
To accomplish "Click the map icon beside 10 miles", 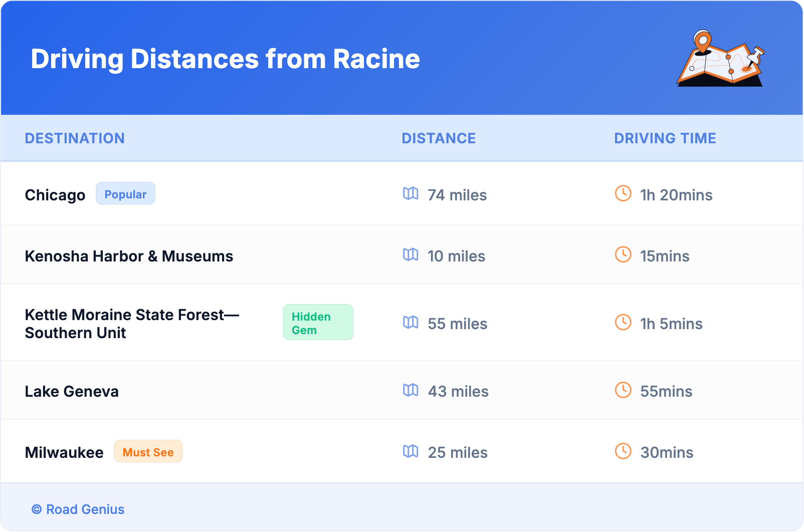I will [411, 255].
